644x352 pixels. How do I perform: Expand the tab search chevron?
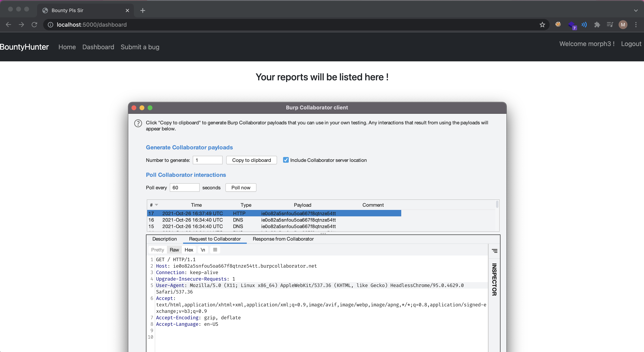click(x=636, y=10)
